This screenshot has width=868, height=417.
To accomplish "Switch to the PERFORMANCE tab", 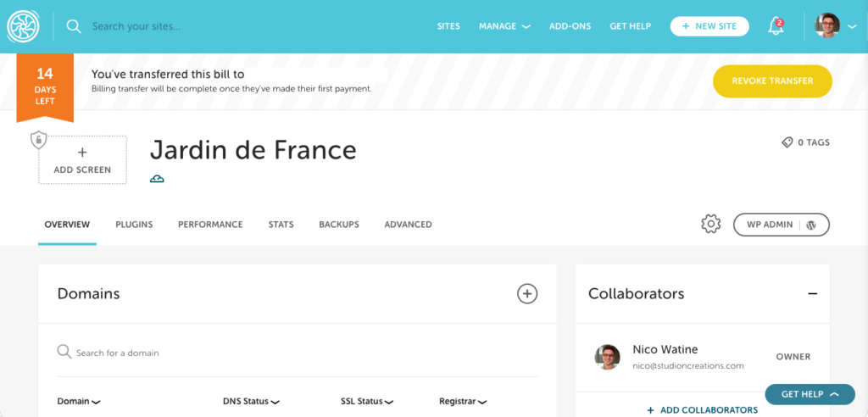I will pos(210,225).
